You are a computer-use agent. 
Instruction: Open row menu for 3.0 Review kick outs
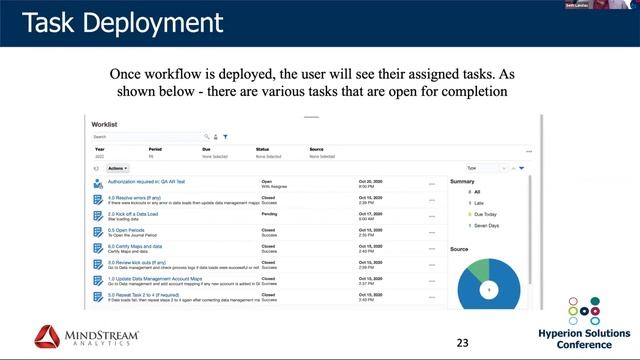432,265
